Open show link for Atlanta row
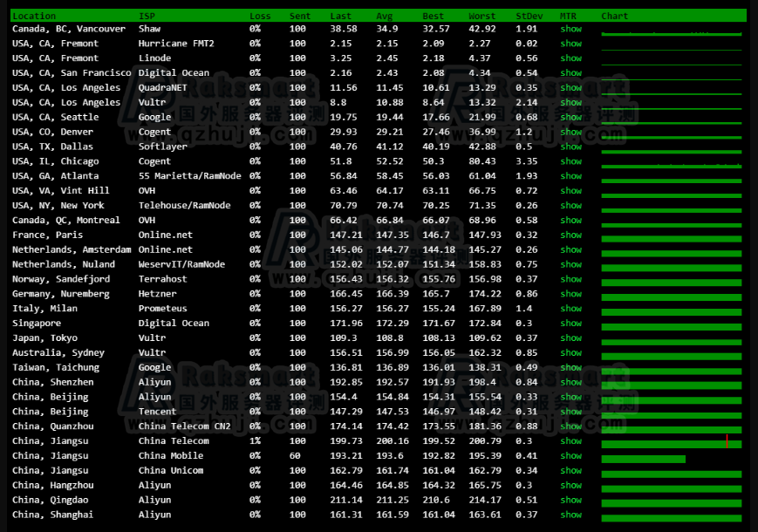 click(571, 176)
